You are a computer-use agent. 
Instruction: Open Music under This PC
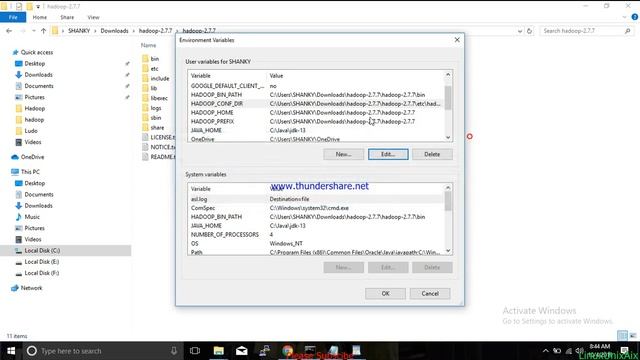pos(32,217)
